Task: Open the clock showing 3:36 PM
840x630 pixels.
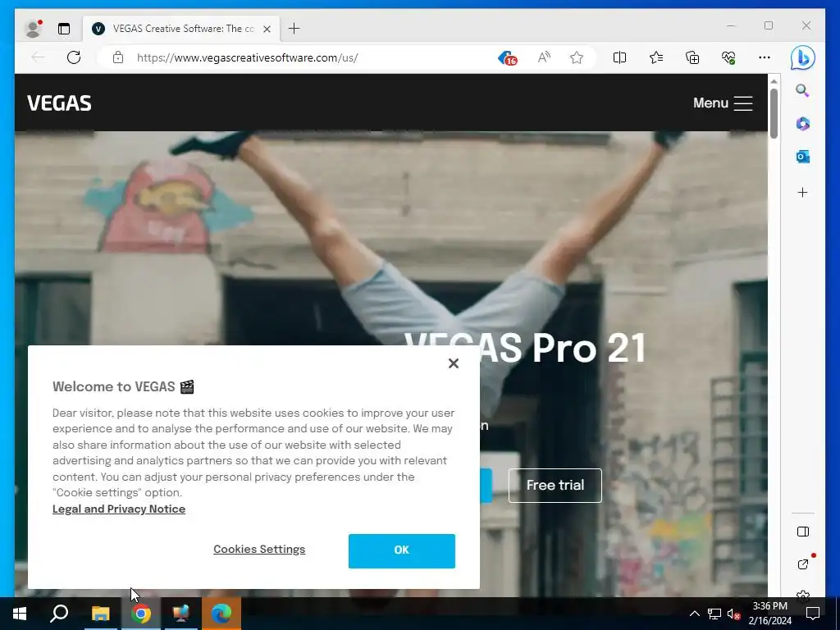Action: tap(769, 614)
